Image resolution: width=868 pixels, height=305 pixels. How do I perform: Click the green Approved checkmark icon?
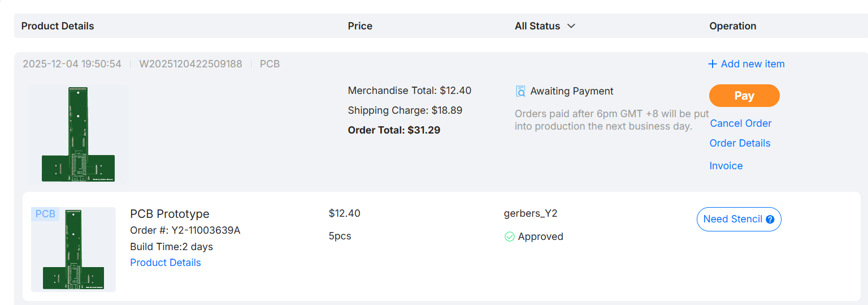tap(510, 237)
